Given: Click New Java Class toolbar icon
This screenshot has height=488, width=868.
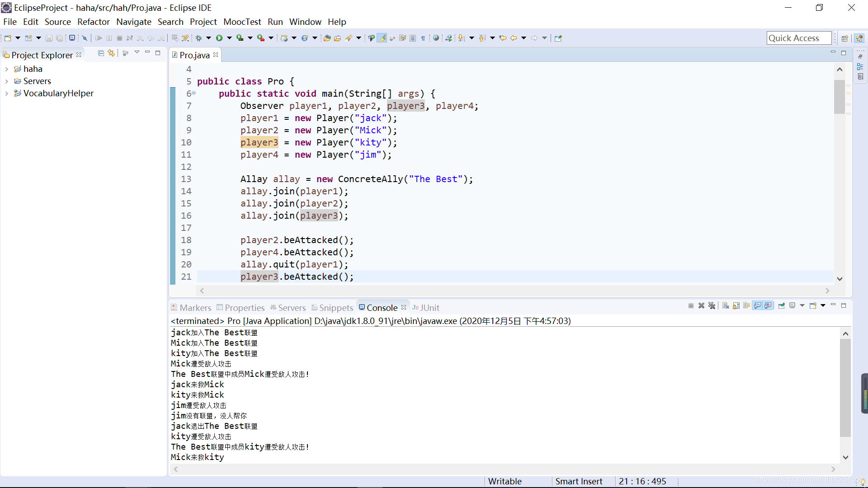Looking at the screenshot, I should click(305, 38).
